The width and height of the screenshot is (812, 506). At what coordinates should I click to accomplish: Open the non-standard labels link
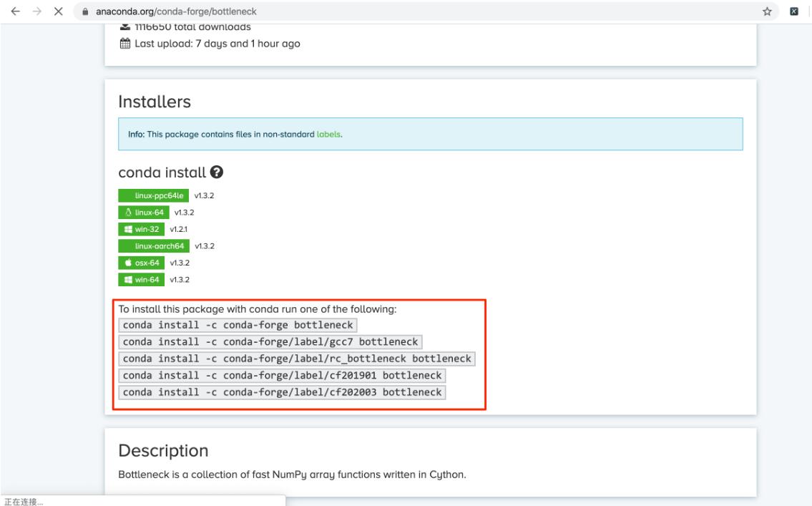(328, 134)
